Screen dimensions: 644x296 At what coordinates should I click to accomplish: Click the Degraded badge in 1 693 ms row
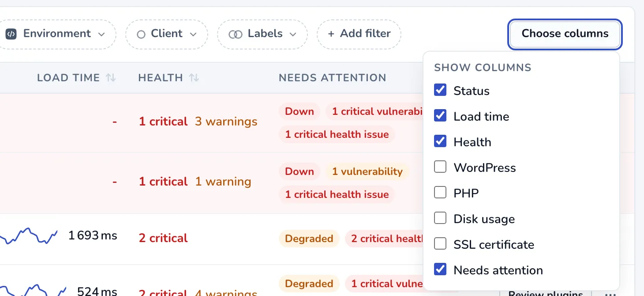309,239
